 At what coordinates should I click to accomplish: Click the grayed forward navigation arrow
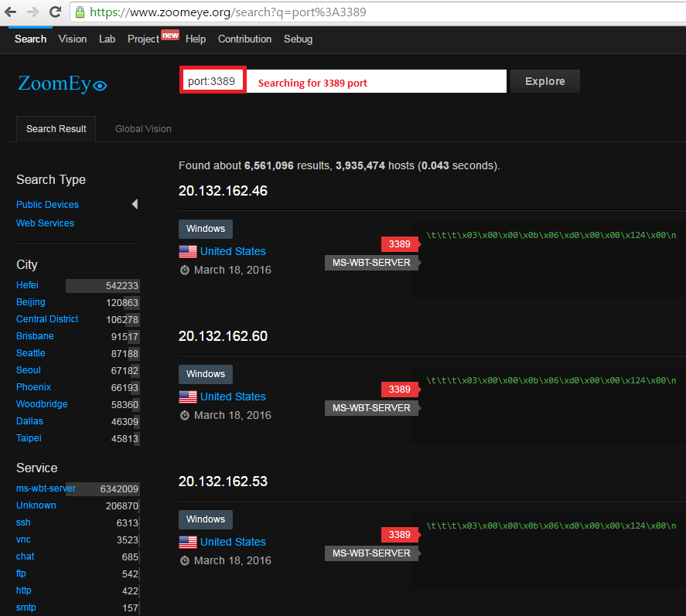(x=31, y=12)
